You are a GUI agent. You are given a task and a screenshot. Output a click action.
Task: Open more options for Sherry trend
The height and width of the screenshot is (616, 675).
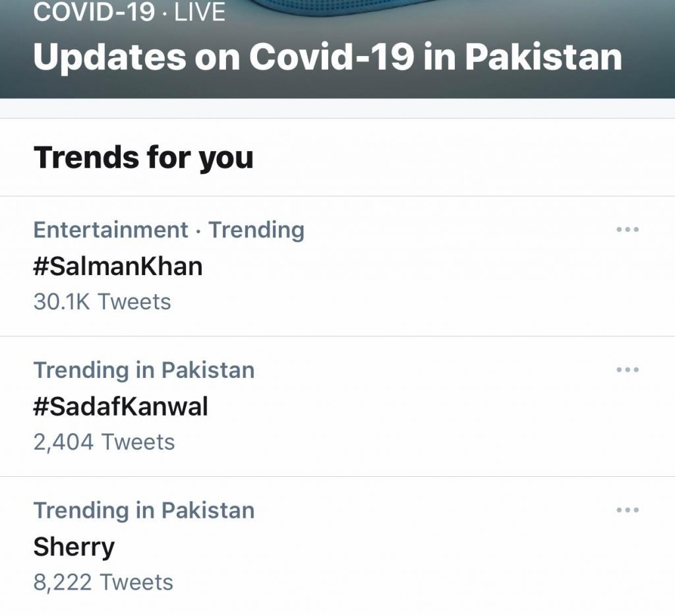pos(627,510)
